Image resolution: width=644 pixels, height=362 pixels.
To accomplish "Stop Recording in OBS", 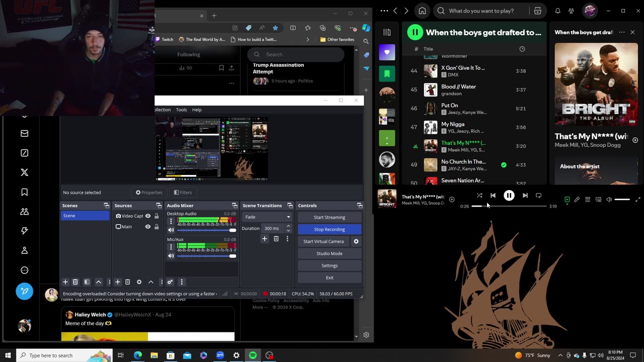I will pos(330,229).
